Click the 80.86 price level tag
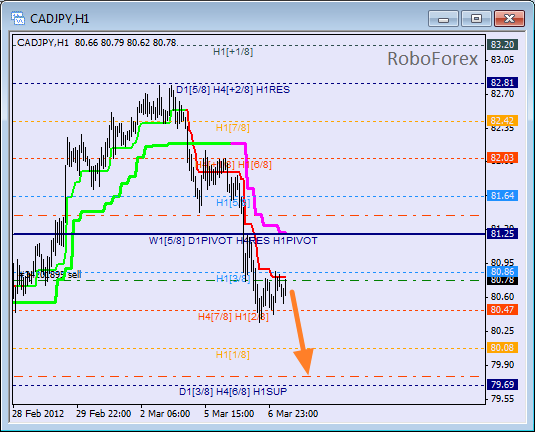Viewport: 535px width, 432px height. 502,272
